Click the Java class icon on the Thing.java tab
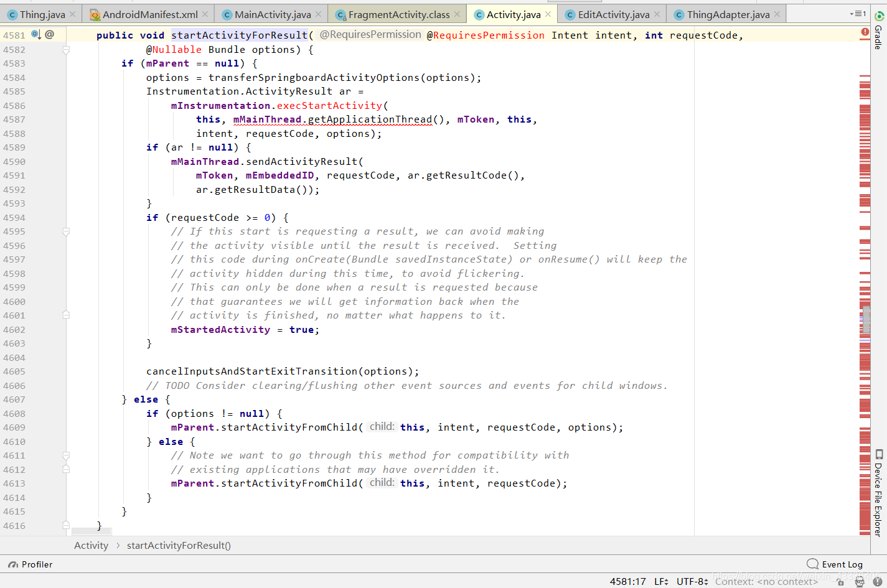 12,15
